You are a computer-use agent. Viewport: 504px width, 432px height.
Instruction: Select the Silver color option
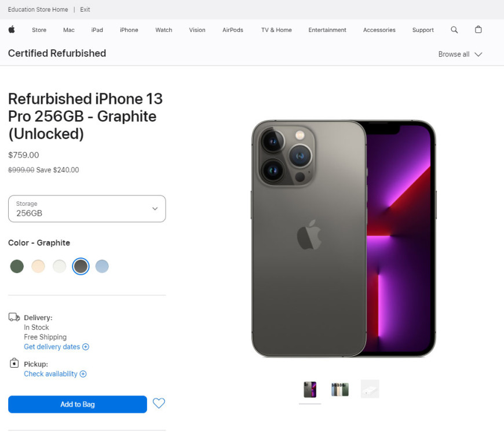click(60, 266)
